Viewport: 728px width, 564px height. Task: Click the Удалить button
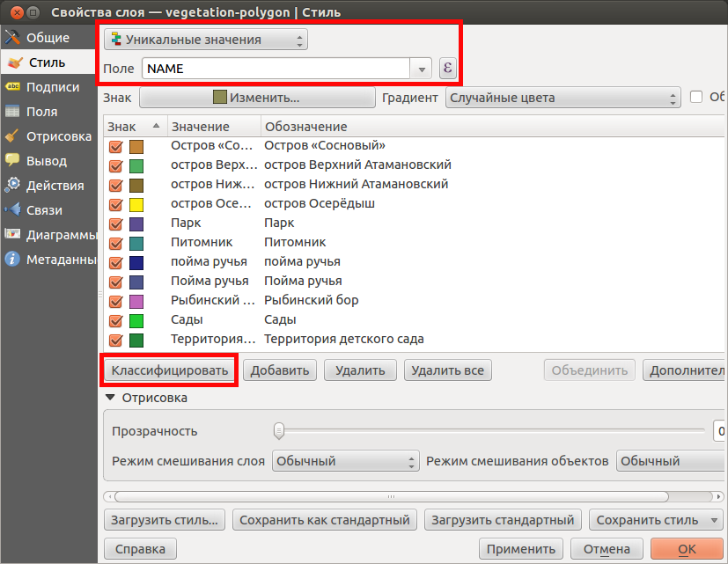pos(360,370)
